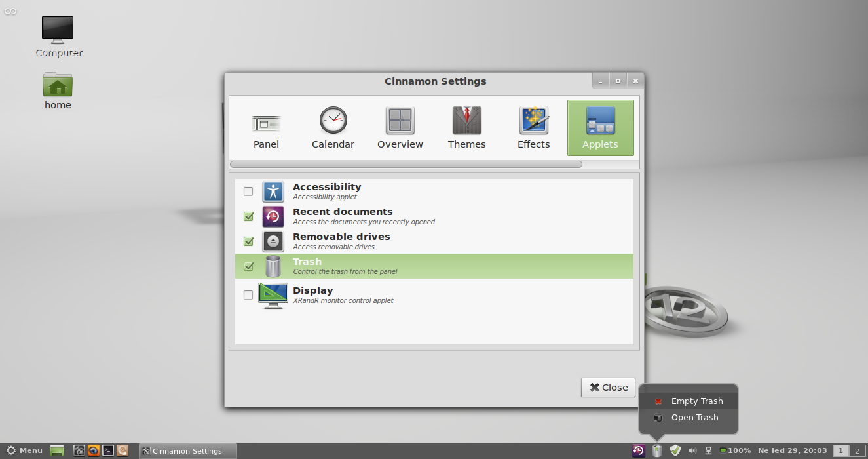Enable the Accessibility applet checkbox
868x459 pixels.
(248, 191)
